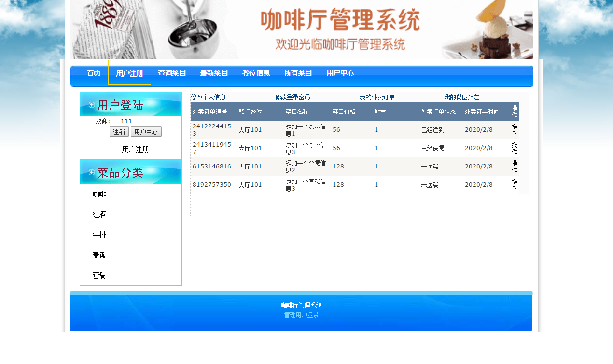Image resolution: width=613 pixels, height=364 pixels.
Task: Click 添加一个咖啡信息3 dish name
Action: [x=306, y=148]
